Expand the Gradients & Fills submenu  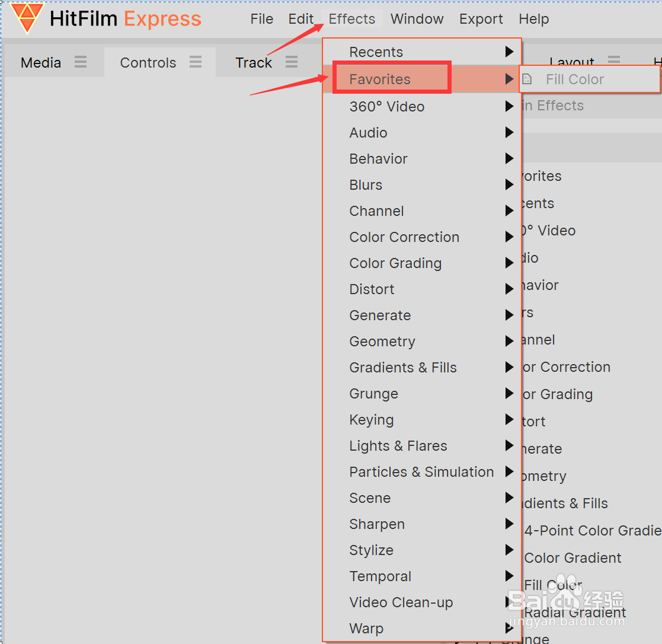tap(422, 367)
